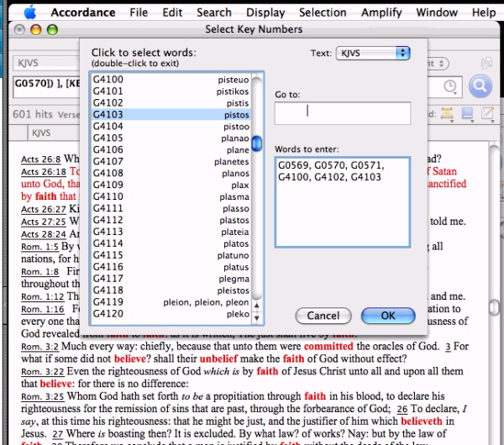
Task: Select G4117 plegma in the list
Action: point(171,279)
